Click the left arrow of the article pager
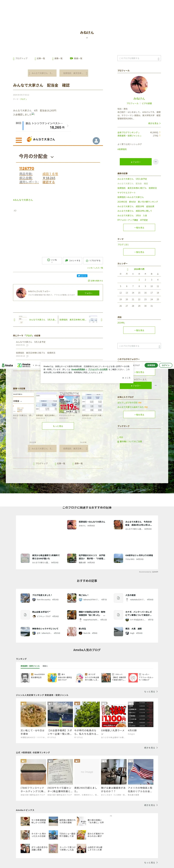The height and width of the screenshot is (868, 174). [14, 320]
